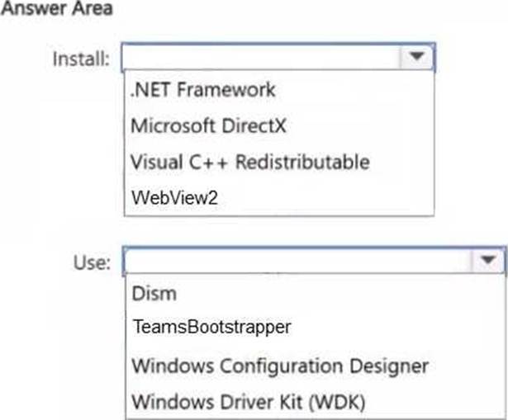Image resolution: width=508 pixels, height=420 pixels.
Task: Click the Install: label
Action: [81, 59]
